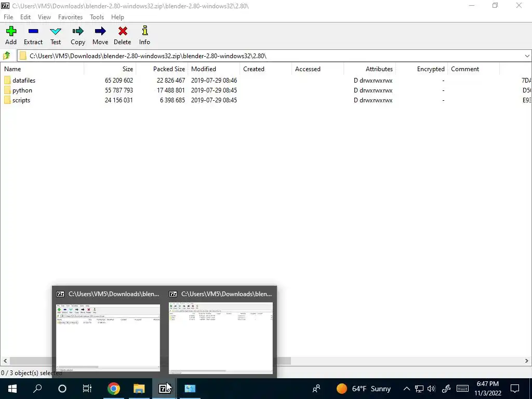Sort by the Name column header
Image resolution: width=532 pixels, height=399 pixels.
pyautogui.click(x=42, y=69)
